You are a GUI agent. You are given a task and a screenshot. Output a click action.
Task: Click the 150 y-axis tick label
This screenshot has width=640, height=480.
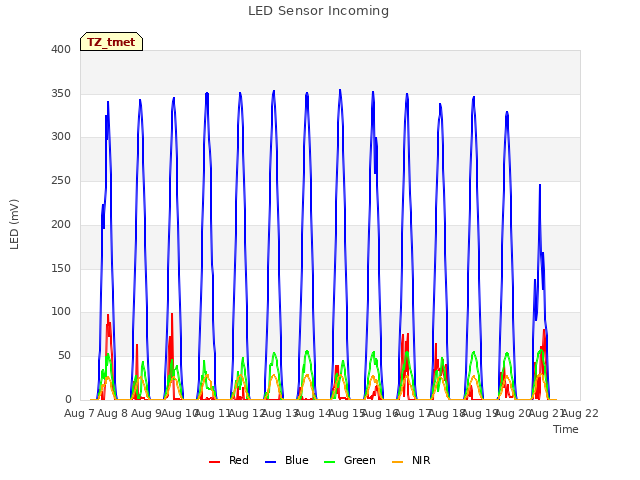click(x=61, y=268)
